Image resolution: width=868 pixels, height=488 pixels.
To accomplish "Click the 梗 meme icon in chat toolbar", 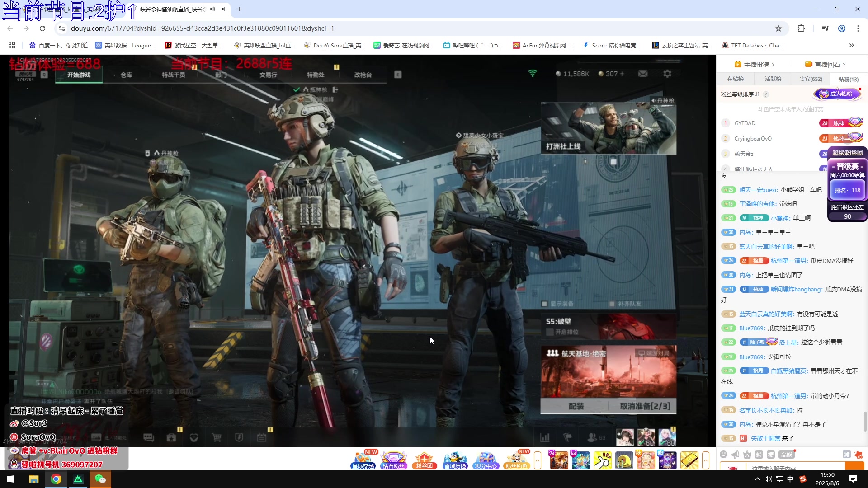I will coord(771,455).
